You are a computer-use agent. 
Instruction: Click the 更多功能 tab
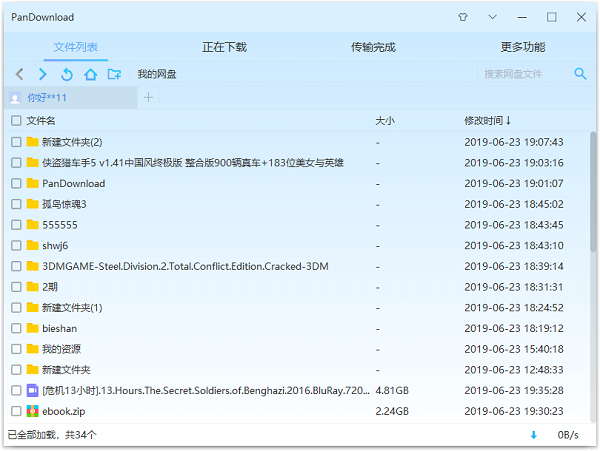[x=523, y=47]
